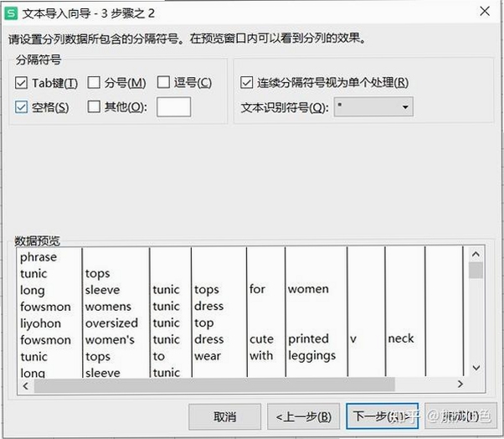Viewport: 504px width, 439px height.
Task: Click the 'leggings' cell in preview
Action: coord(311,356)
